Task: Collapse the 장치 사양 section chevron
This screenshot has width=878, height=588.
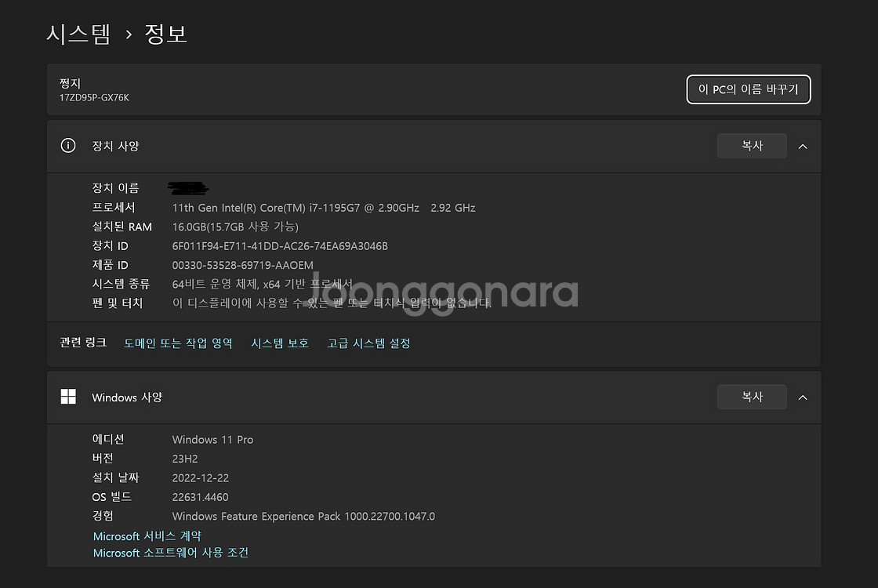Action: (803, 146)
